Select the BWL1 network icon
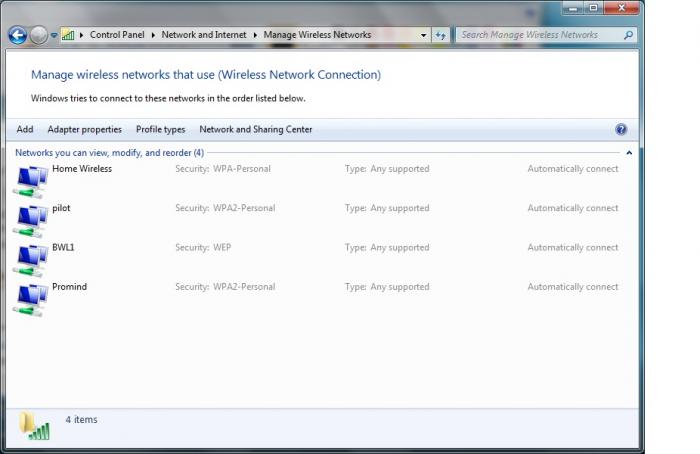Viewport: 700px width, 454px height. click(x=31, y=258)
